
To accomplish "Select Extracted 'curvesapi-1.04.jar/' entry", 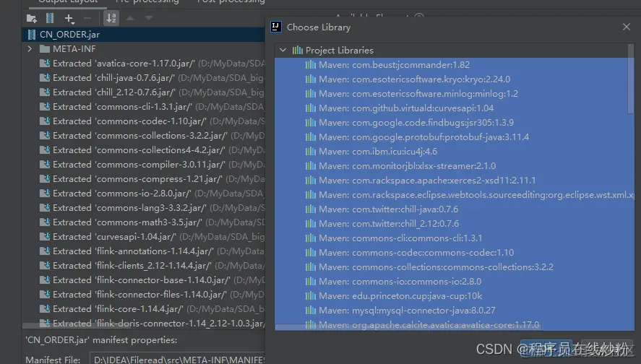I will (x=152, y=237).
